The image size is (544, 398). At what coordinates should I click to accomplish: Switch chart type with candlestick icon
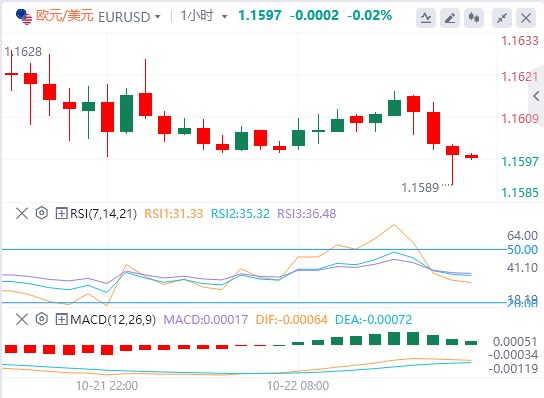pos(474,18)
